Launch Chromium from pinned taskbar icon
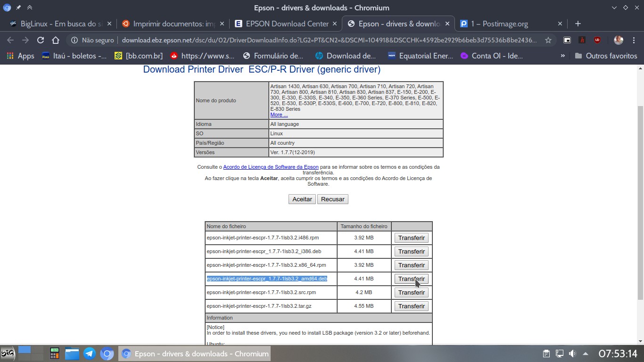The height and width of the screenshot is (362, 644). (107, 354)
